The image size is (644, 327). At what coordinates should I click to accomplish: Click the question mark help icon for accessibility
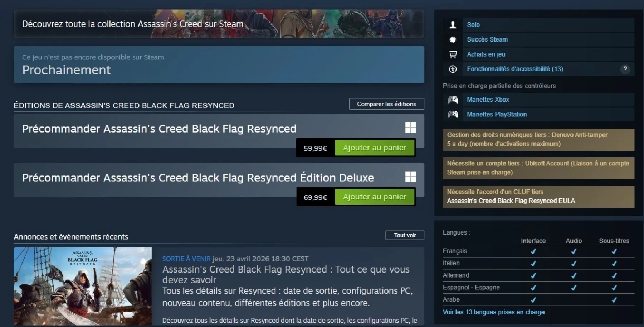tap(625, 69)
